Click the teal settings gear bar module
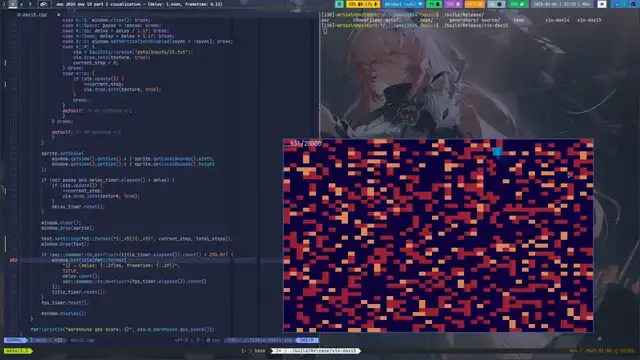 pyautogui.click(x=339, y=4)
